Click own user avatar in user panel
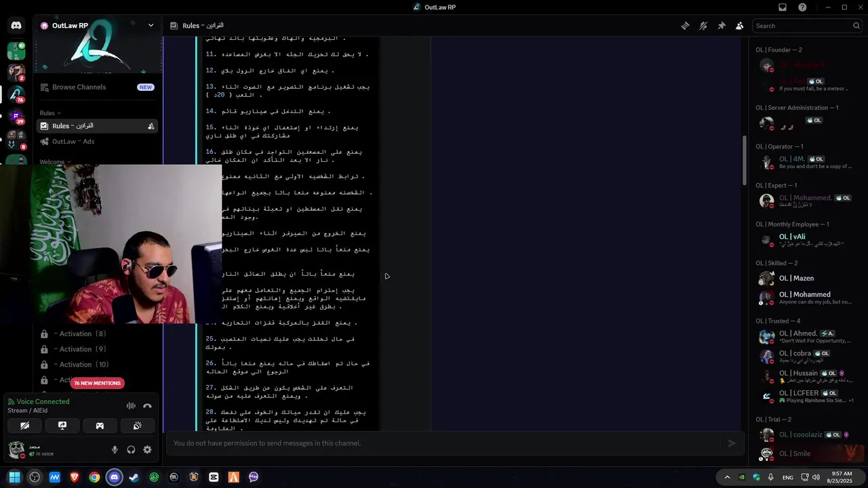The image size is (868, 488). click(x=16, y=449)
